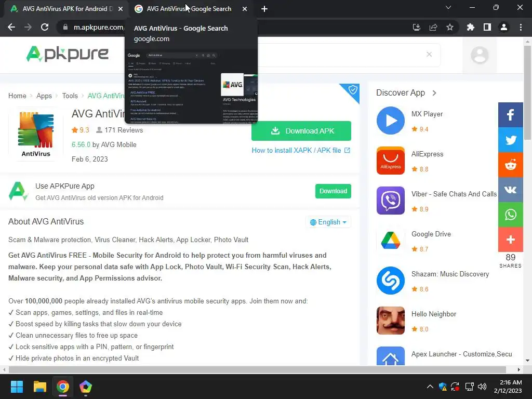This screenshot has height=399, width=532.
Task: Click the green Download APK button
Action: [301, 131]
